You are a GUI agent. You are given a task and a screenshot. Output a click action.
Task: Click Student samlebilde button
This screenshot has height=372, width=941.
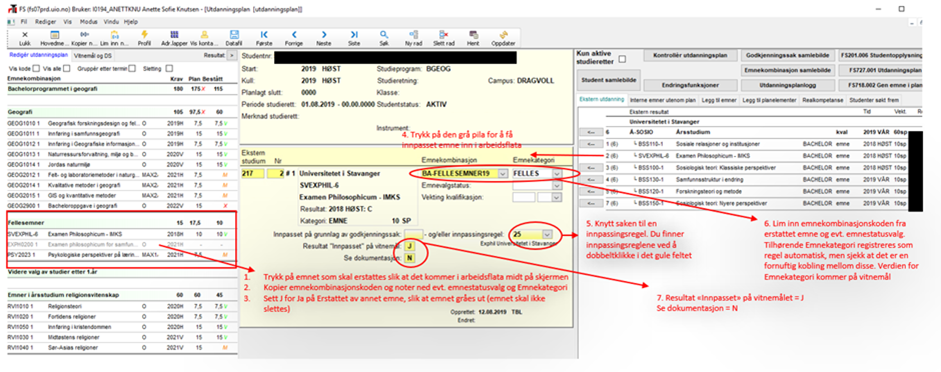click(610, 80)
